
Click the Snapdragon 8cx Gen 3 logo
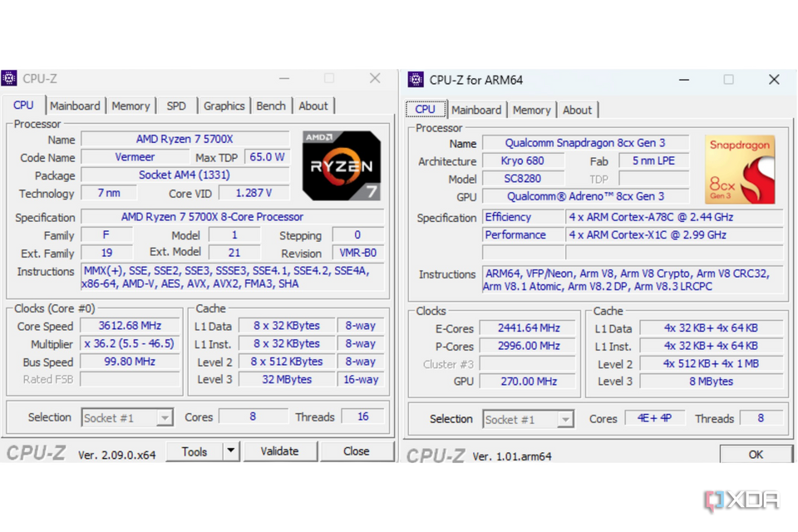740,169
